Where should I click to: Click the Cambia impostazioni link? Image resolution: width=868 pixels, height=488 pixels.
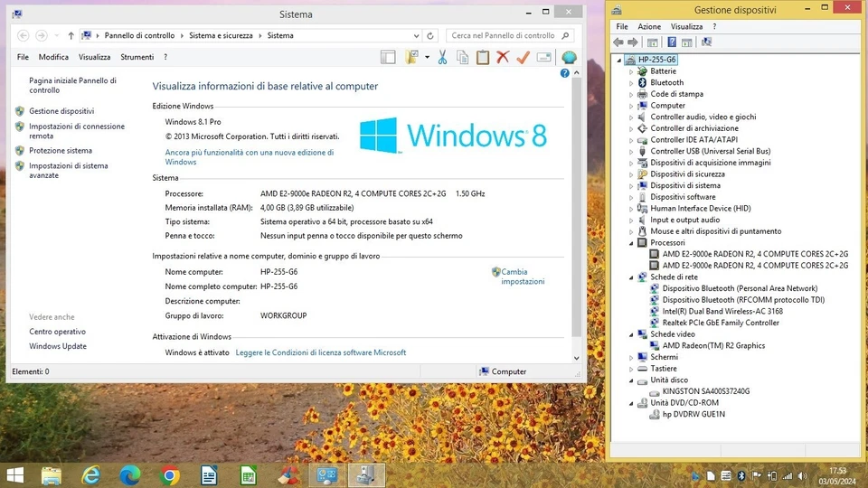click(523, 277)
